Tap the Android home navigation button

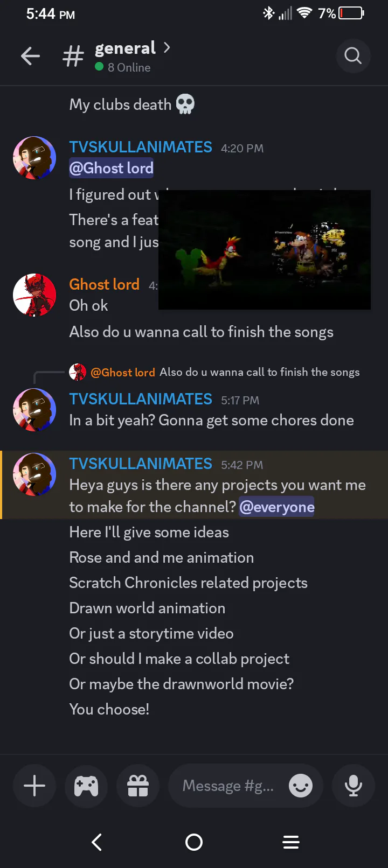coord(194,842)
